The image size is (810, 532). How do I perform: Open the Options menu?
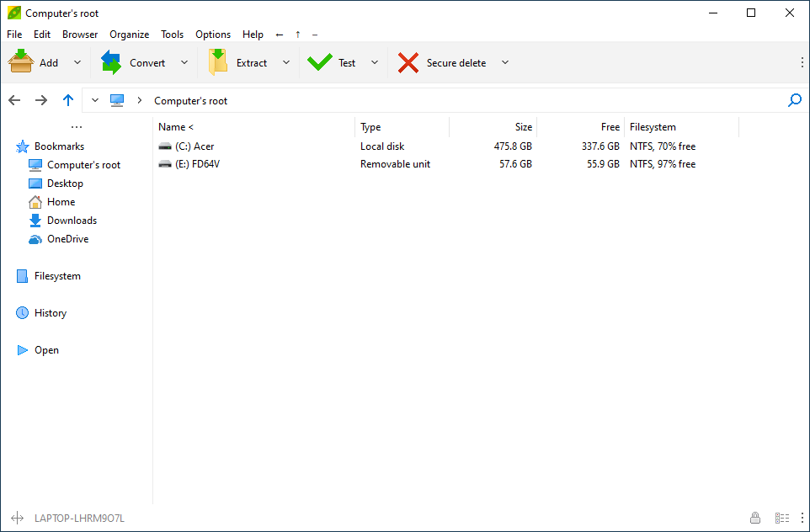213,35
